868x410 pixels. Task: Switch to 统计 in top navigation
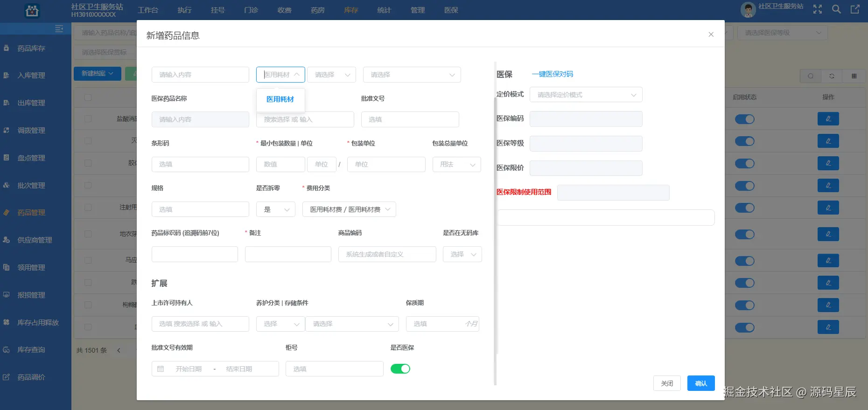click(x=384, y=10)
